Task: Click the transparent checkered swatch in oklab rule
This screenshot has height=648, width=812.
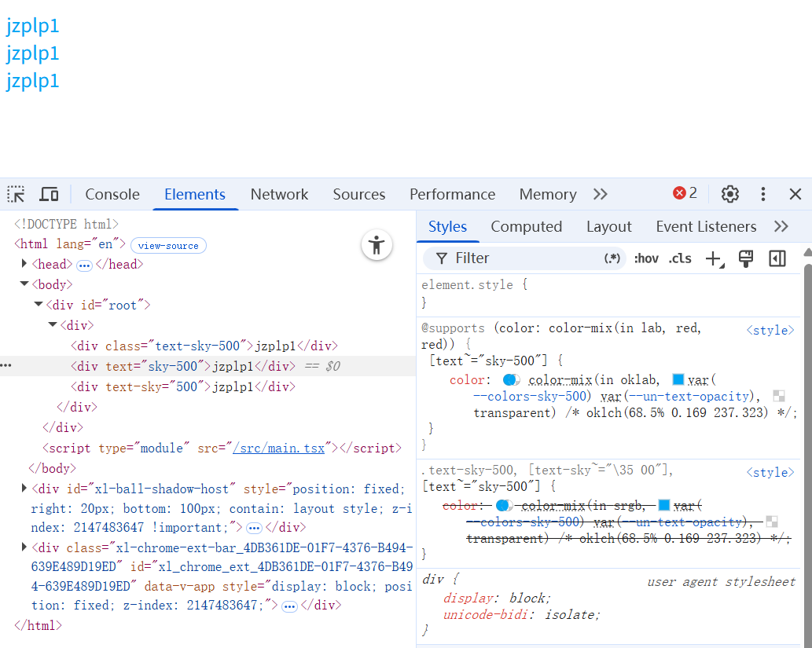Action: [778, 396]
